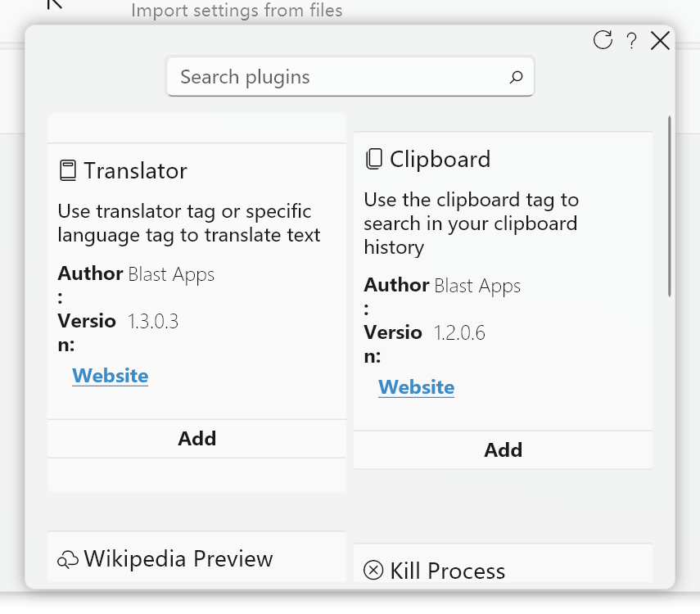Screen dimensions: 700x614
Task: Add the Clipboard plugin
Action: pyautogui.click(x=504, y=450)
